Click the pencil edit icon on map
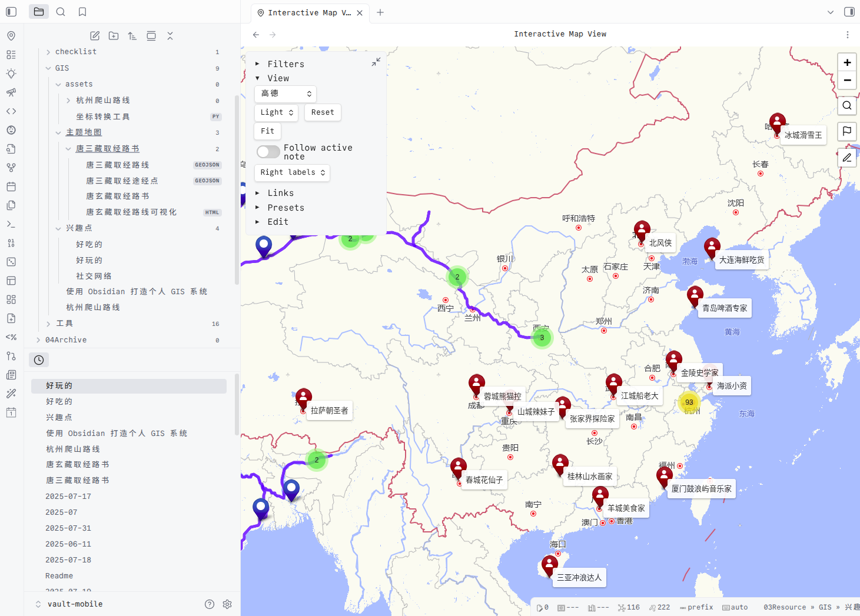860x616 pixels. (846, 157)
